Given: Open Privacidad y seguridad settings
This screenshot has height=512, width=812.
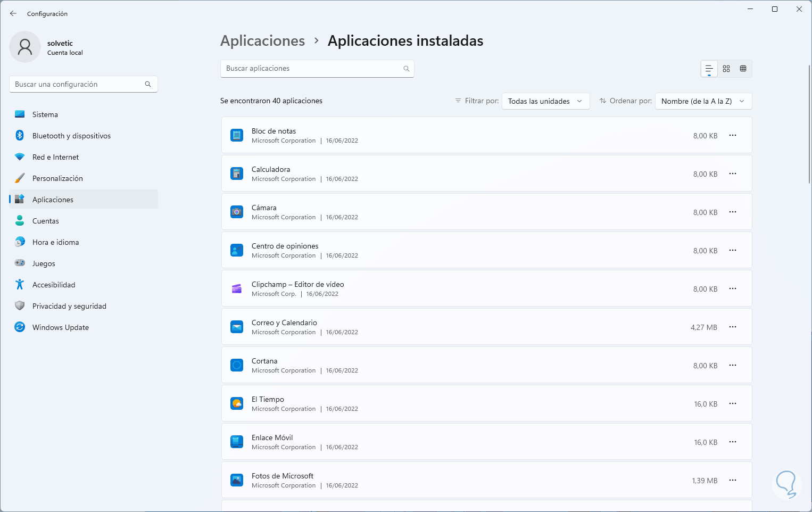Looking at the screenshot, I should 84,306.
